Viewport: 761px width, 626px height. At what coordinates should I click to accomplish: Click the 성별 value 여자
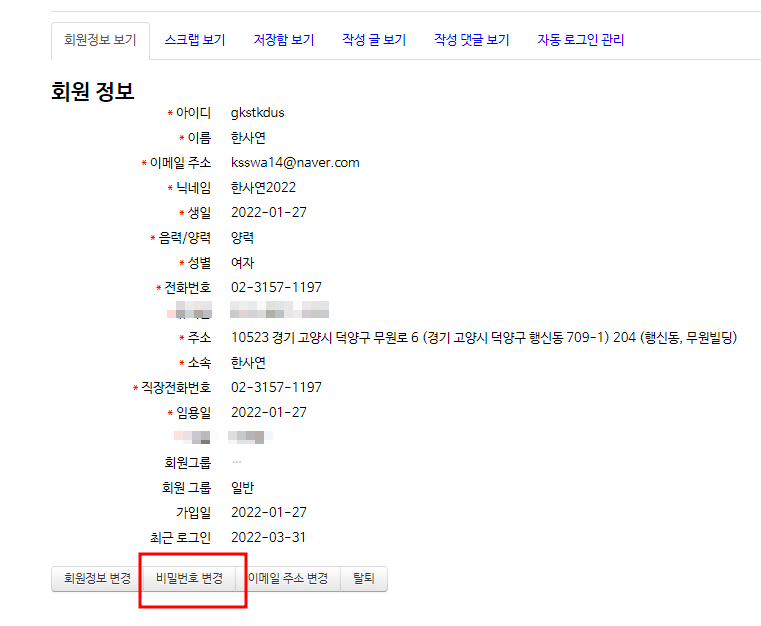tap(242, 263)
